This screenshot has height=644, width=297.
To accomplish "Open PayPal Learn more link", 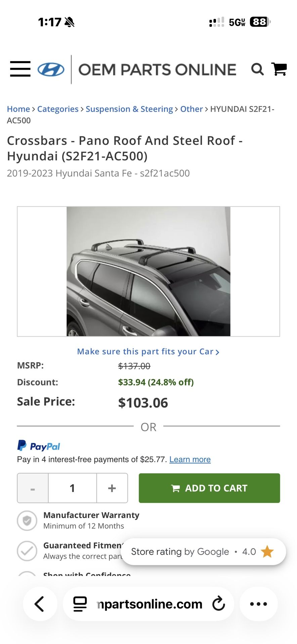I will click(x=190, y=460).
